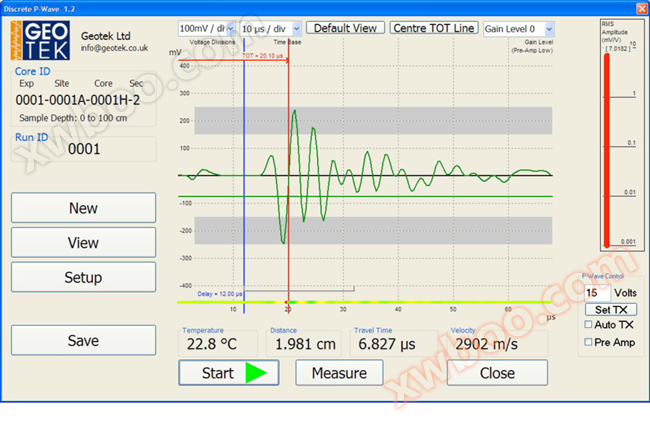The image size is (650, 421).
Task: Click the Save button
Action: pos(83,341)
